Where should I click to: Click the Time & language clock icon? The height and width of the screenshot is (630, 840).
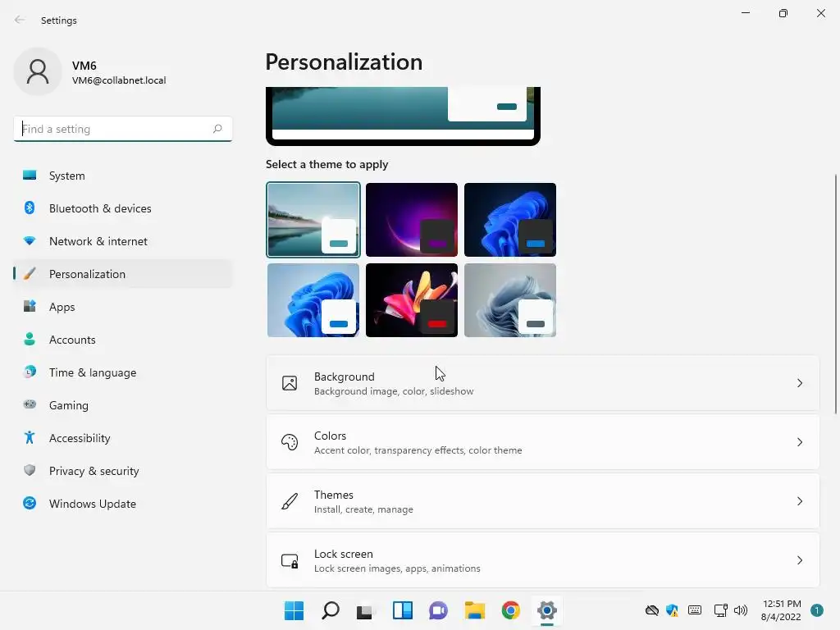pos(30,372)
